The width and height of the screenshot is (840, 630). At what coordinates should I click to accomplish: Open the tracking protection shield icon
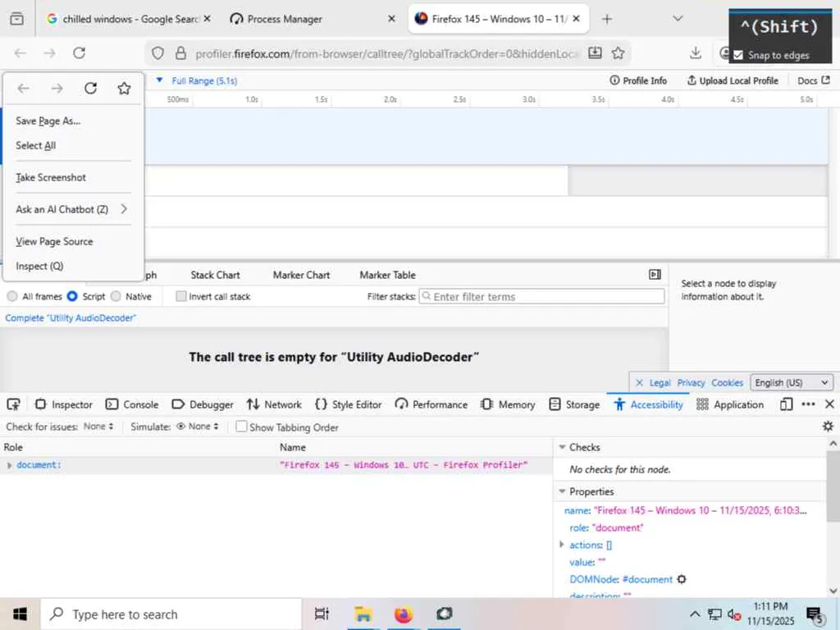[157, 53]
